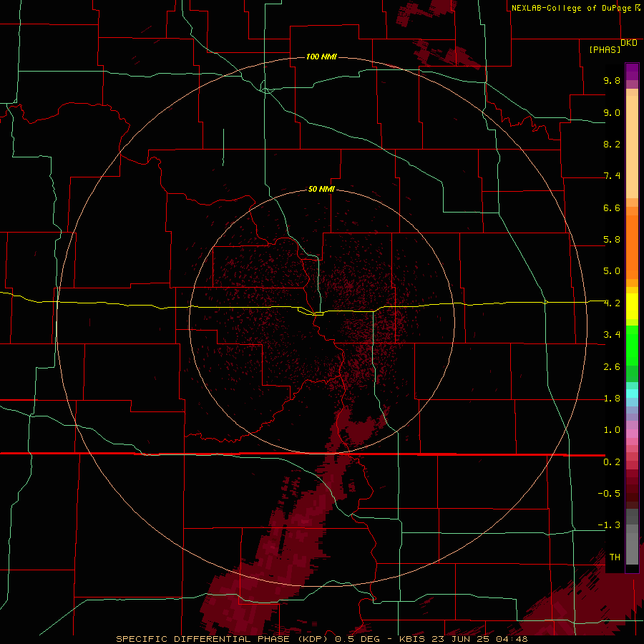Screen dimensions: 644x644
Task: Select the 4.2 value on the scale
Action: pos(612,303)
